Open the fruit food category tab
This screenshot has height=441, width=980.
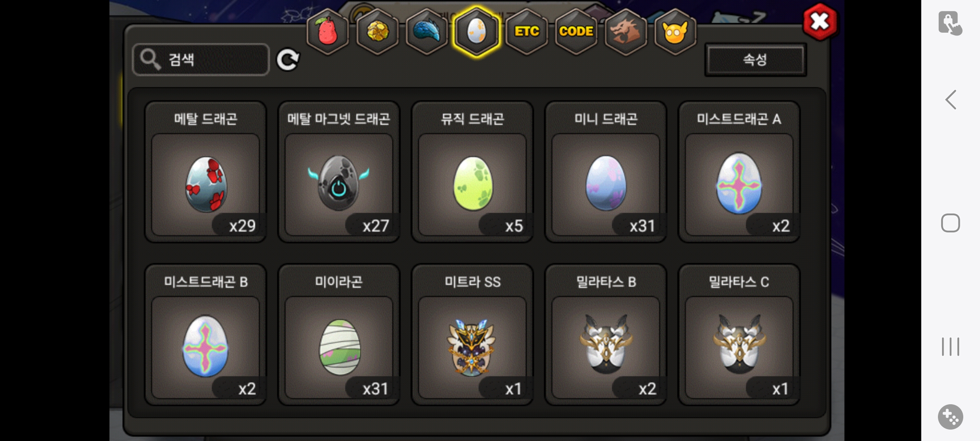[327, 31]
